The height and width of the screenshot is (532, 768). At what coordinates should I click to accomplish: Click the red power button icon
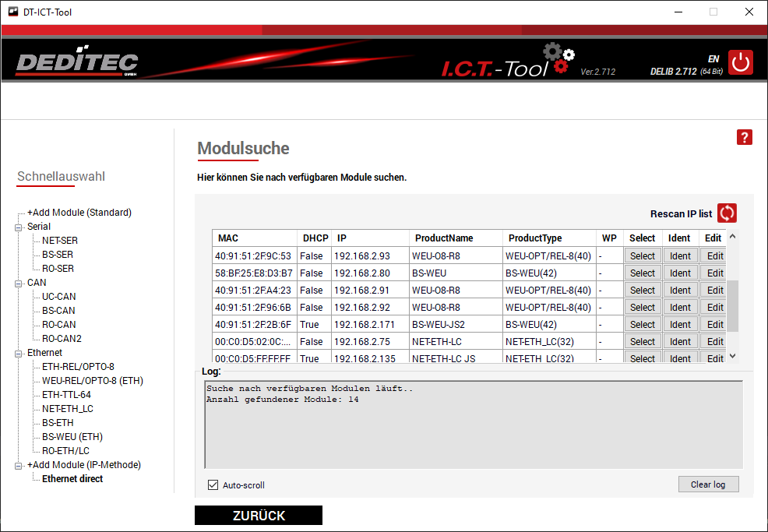click(740, 62)
